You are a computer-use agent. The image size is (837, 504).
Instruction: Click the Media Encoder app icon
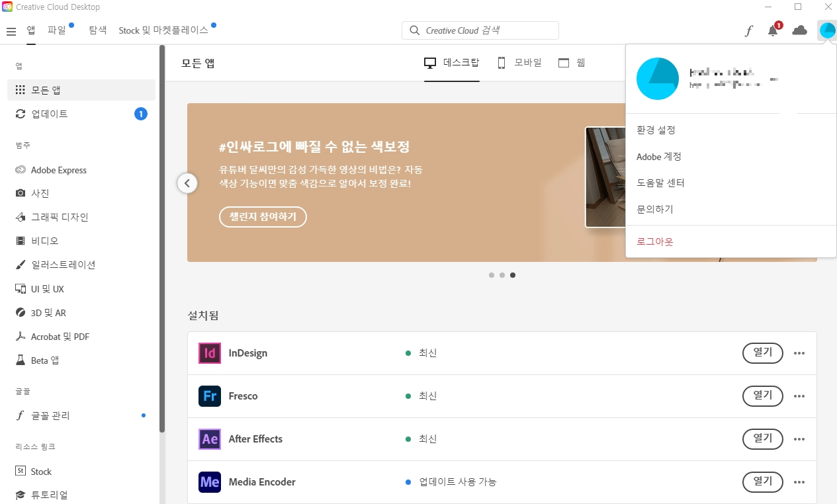click(210, 482)
